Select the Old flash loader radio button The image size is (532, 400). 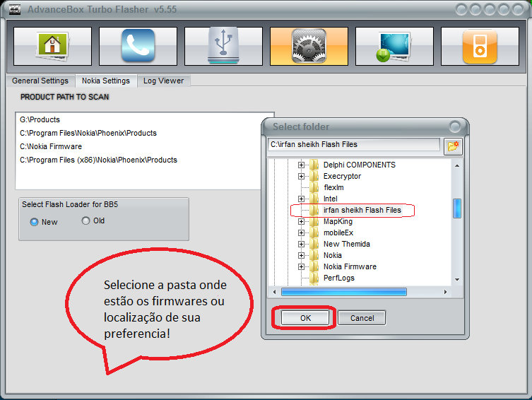[x=85, y=221]
